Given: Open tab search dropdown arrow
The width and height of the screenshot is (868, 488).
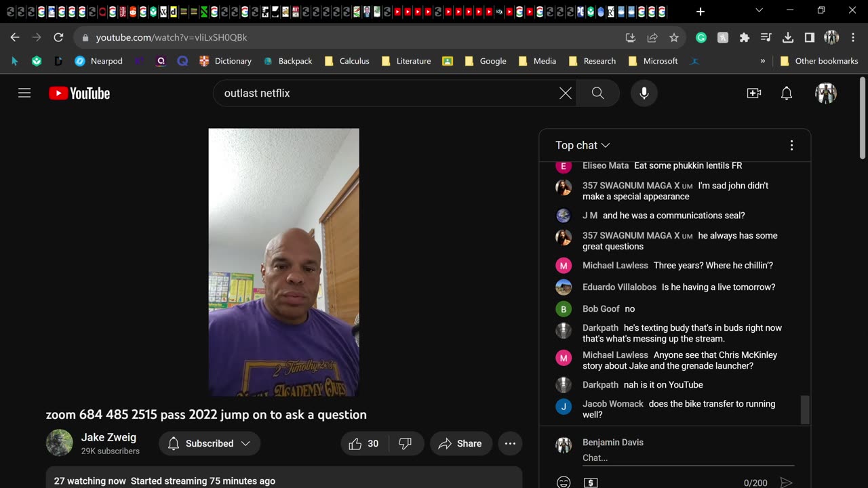Looking at the screenshot, I should (x=759, y=11).
